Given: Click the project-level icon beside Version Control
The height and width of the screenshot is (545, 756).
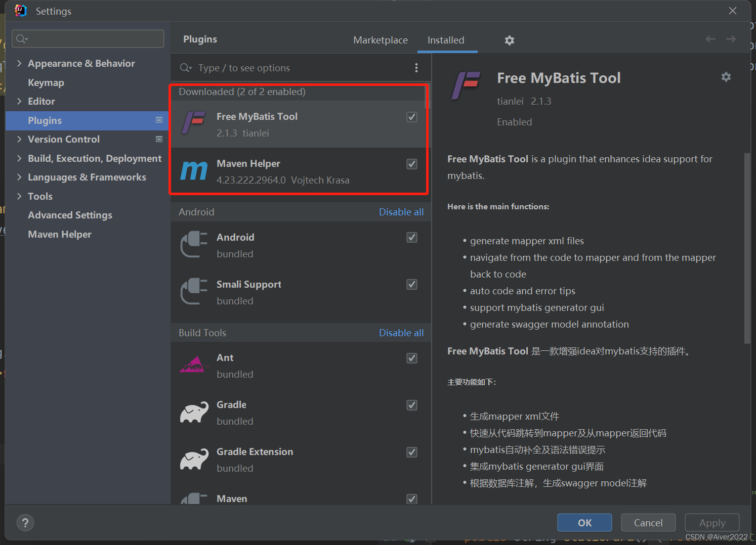Looking at the screenshot, I should pos(159,139).
